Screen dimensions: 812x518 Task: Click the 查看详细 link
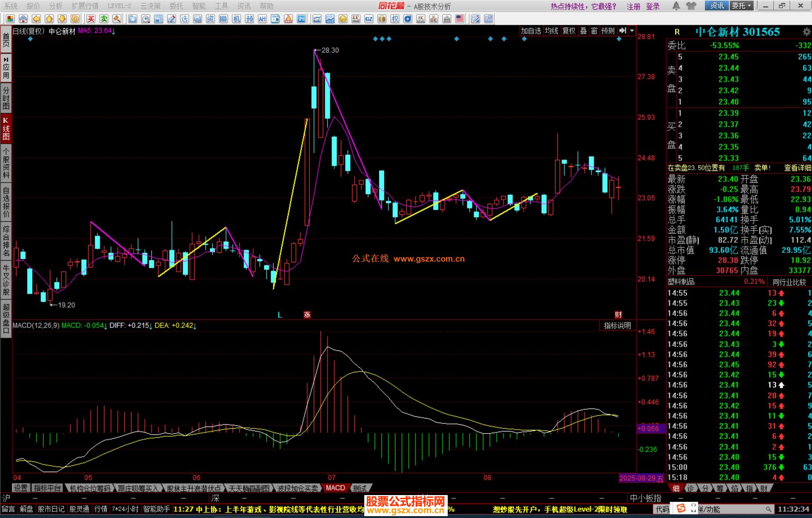[797, 168]
